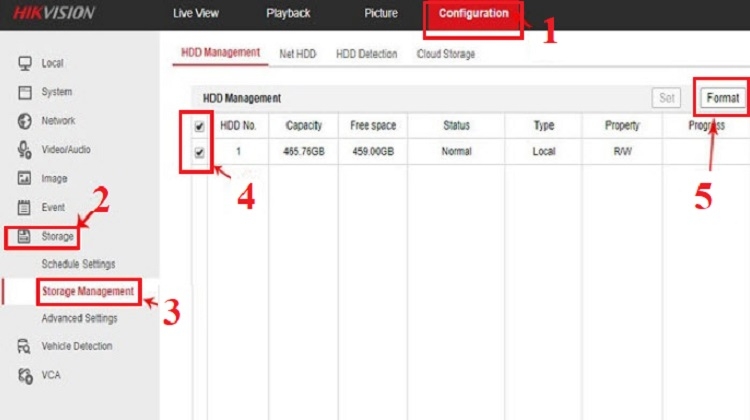Open Image settings in sidebar
Image resolution: width=750 pixels, height=420 pixels.
(54, 178)
